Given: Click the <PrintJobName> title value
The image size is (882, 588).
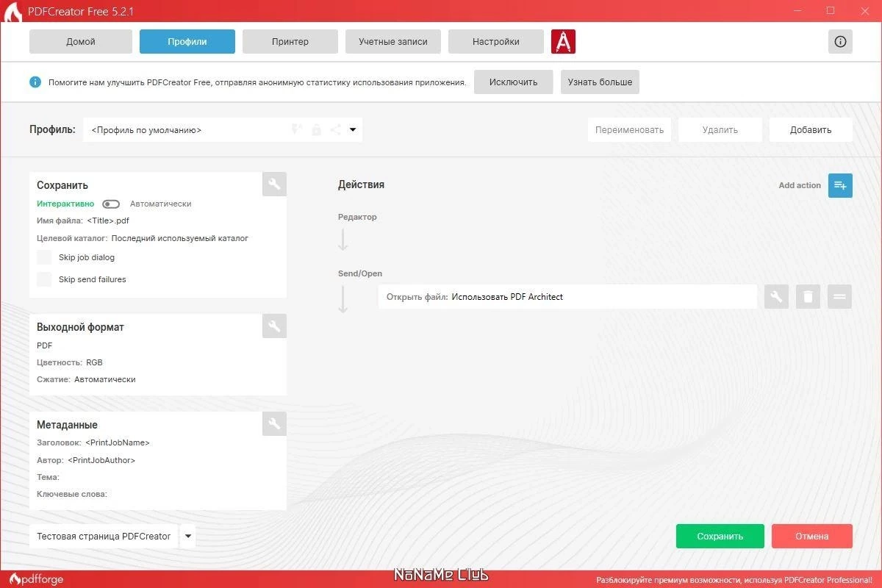Looking at the screenshot, I should (118, 442).
